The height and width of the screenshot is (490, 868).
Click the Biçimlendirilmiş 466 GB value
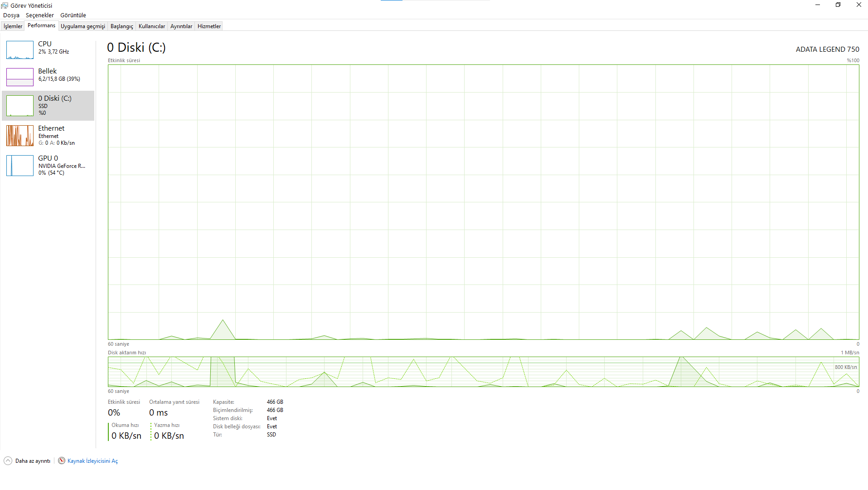tap(275, 410)
